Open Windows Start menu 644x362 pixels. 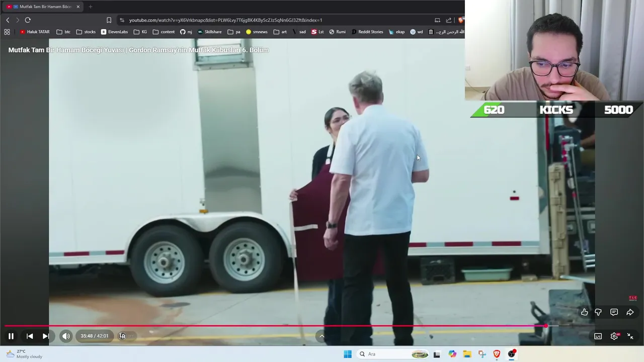click(x=348, y=354)
